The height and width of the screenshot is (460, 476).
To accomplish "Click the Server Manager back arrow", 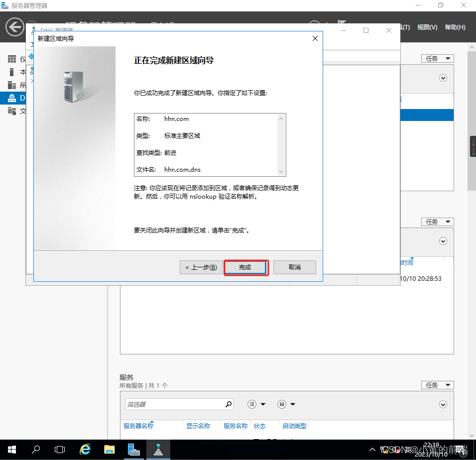I will (14, 27).
